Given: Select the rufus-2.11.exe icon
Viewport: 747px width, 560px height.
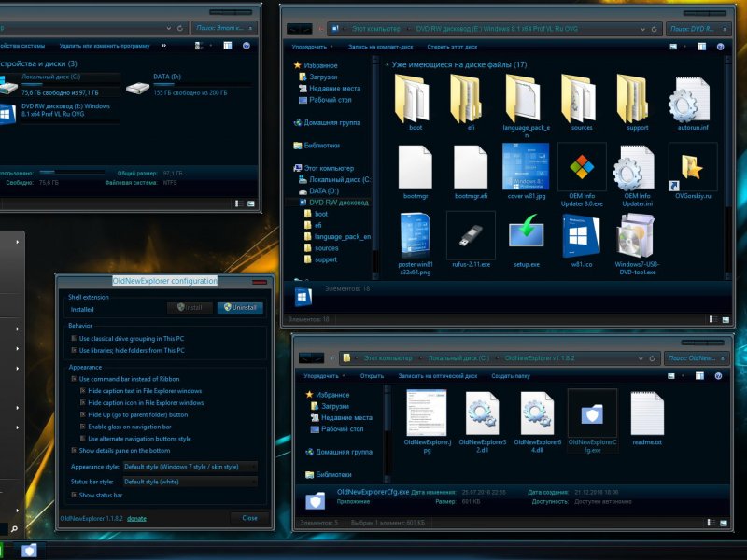Looking at the screenshot, I should click(471, 236).
